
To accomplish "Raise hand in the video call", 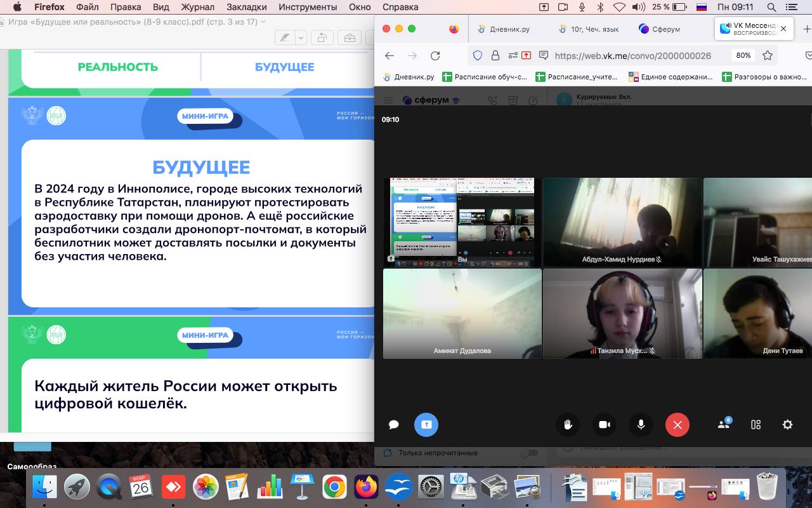I will [568, 425].
